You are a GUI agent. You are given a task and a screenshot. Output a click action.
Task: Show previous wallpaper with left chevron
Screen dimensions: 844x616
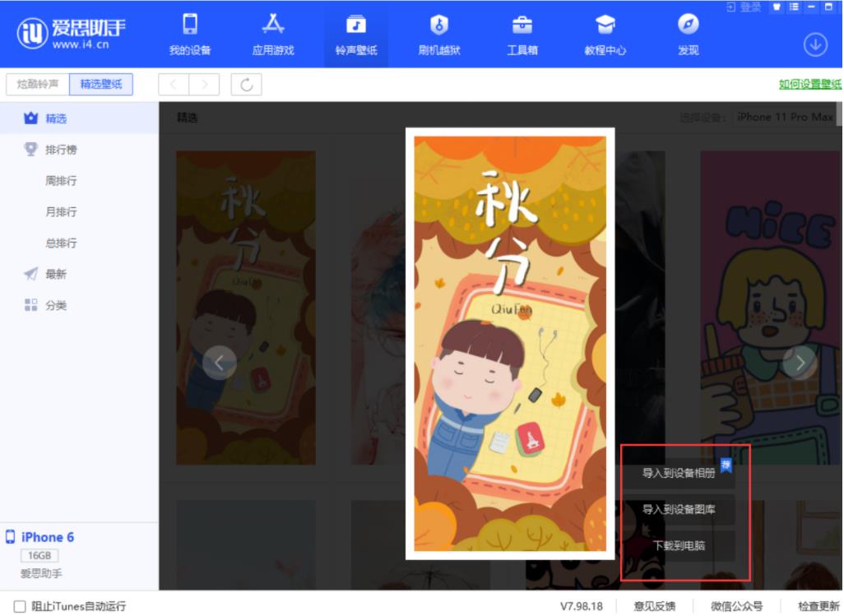tap(219, 362)
